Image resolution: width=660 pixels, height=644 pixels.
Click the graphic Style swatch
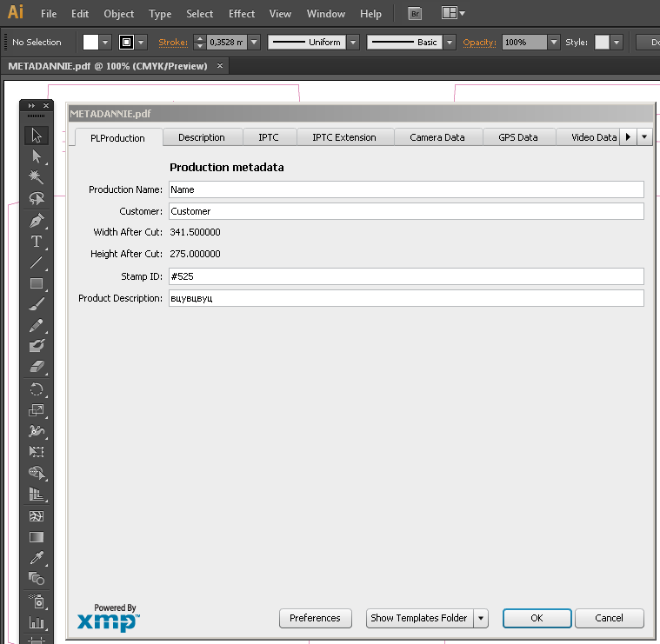click(602, 42)
